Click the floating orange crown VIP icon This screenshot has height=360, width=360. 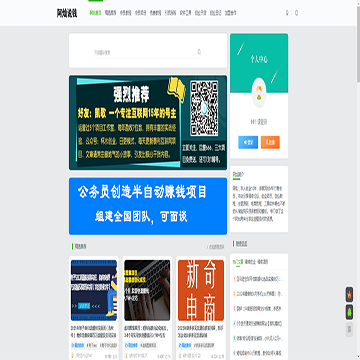[349, 295]
